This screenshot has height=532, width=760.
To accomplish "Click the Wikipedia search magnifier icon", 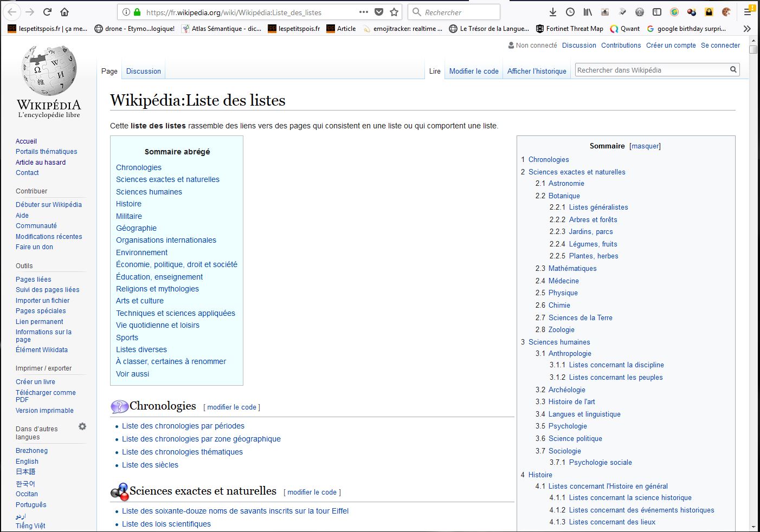I will (733, 70).
